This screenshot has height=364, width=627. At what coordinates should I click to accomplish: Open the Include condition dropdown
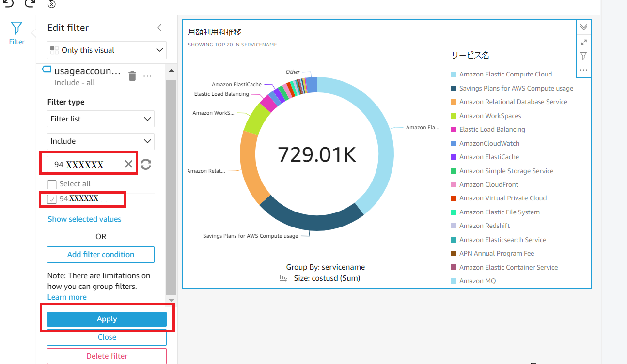click(x=101, y=141)
